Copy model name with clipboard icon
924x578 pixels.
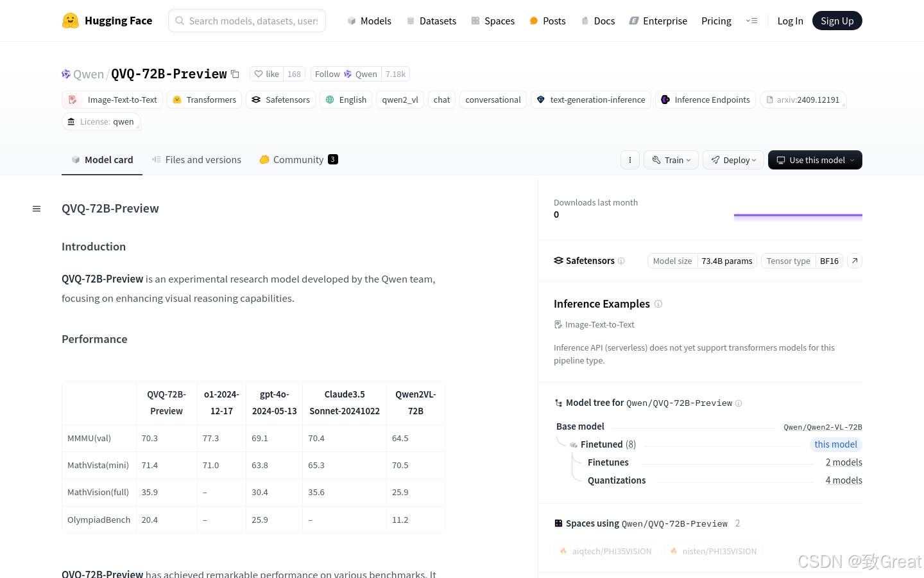[235, 74]
